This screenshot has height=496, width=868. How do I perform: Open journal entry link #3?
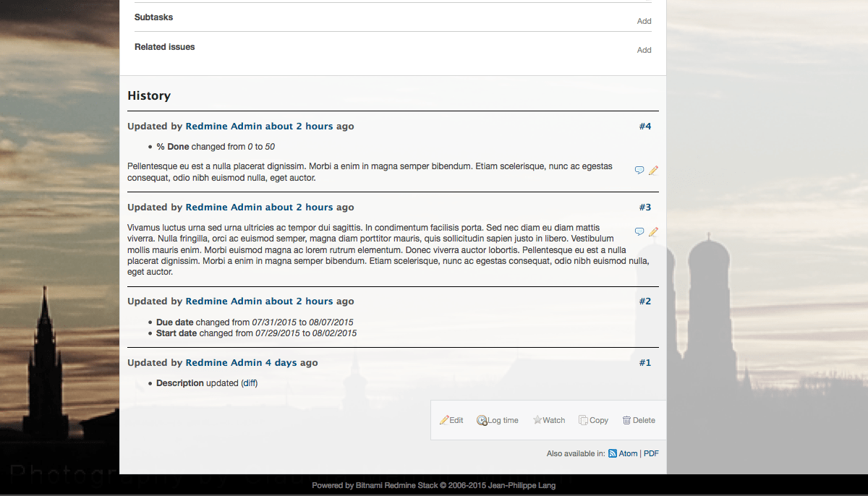click(x=645, y=208)
